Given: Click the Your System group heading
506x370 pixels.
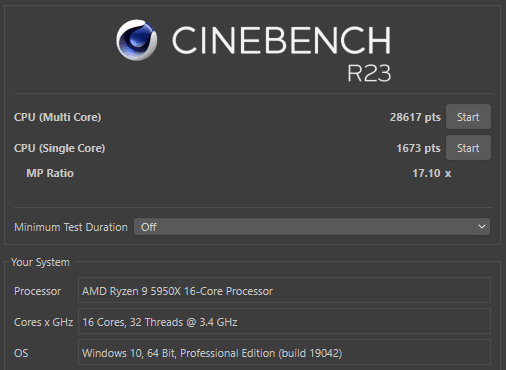Looking at the screenshot, I should pyautogui.click(x=40, y=262).
